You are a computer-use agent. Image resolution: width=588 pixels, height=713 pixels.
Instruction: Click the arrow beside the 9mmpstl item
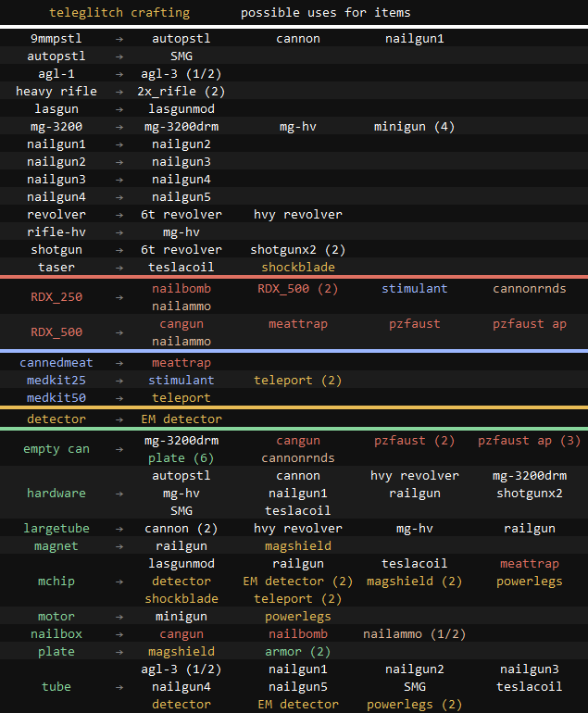119,39
